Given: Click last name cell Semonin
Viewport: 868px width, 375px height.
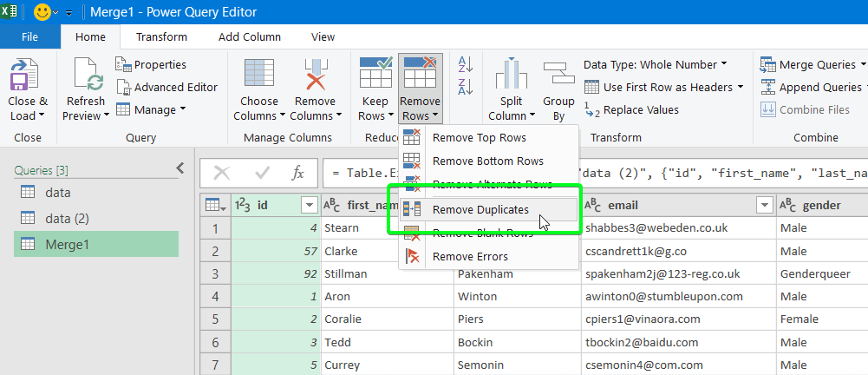Looking at the screenshot, I should pos(518,365).
